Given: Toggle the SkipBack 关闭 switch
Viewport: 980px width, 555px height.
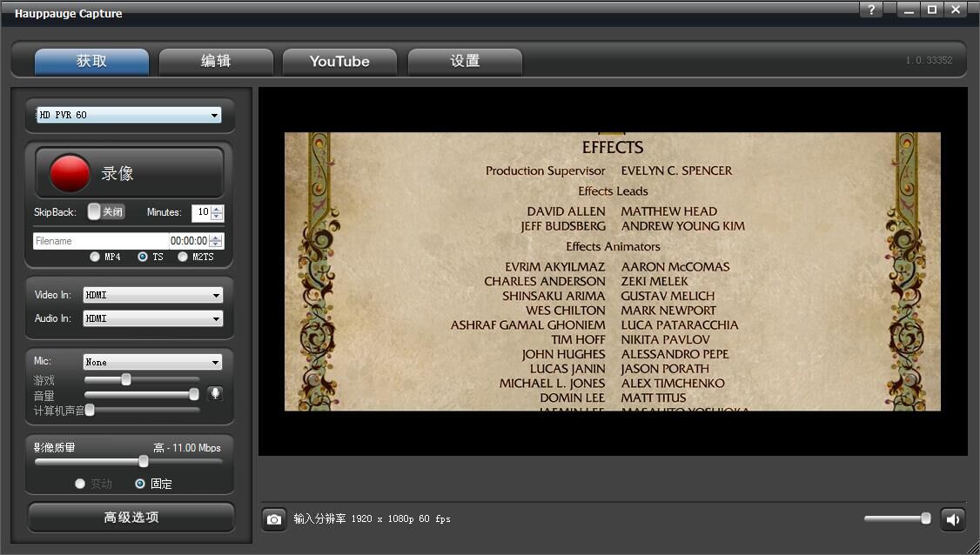Looking at the screenshot, I should [x=105, y=212].
